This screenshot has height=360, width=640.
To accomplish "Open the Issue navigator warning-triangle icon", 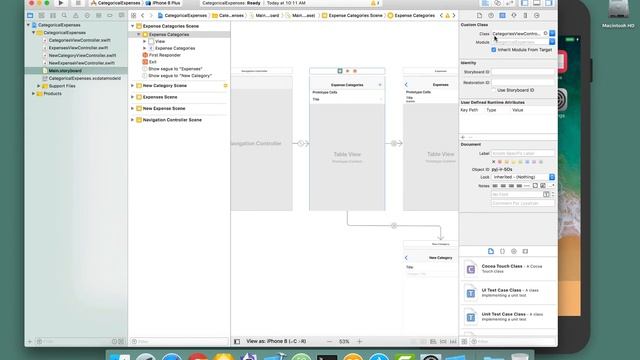I will [76, 16].
